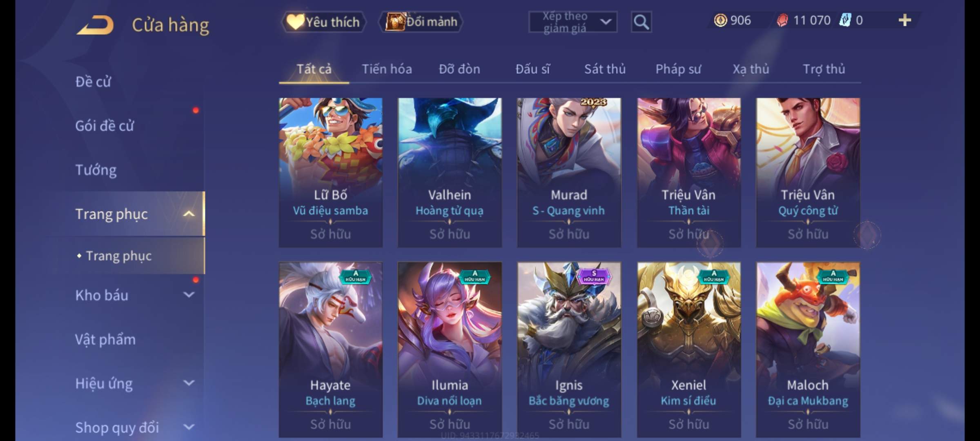Viewport: 980px width, 441px height.
Task: Select Ilumia Diva nổi loạn skin card
Action: [450, 350]
